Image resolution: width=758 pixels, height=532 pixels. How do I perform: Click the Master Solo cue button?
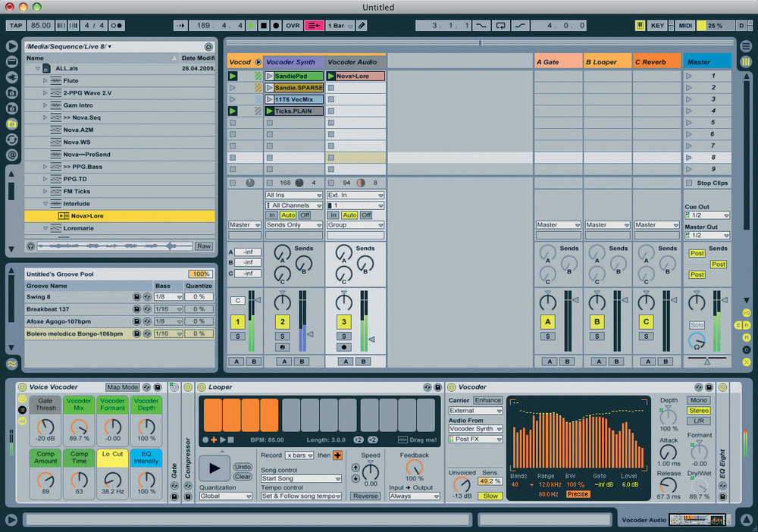point(697,326)
